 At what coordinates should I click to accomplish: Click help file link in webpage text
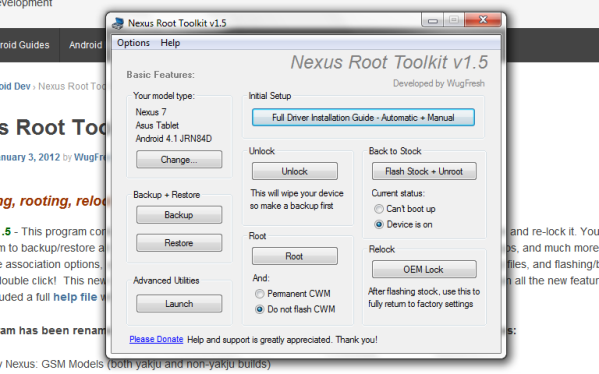pos(75,297)
